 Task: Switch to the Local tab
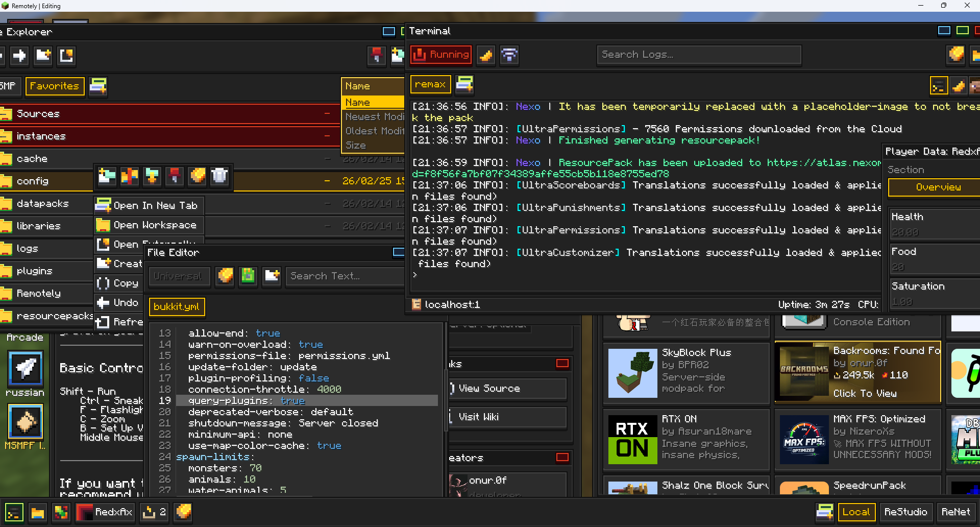856,512
